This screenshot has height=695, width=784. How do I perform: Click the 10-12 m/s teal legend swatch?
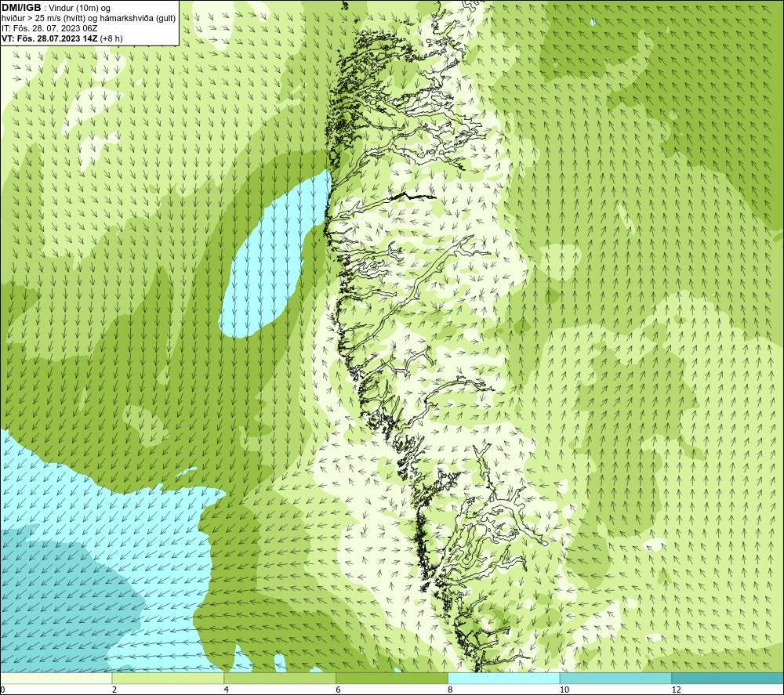tap(616, 678)
